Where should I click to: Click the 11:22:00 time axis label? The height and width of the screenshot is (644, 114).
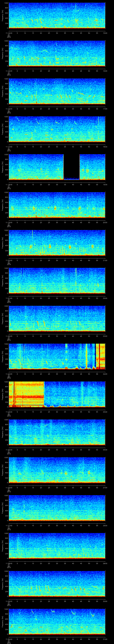9,336
